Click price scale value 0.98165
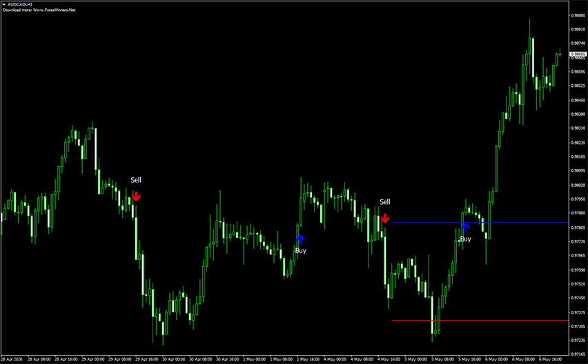The width and height of the screenshot is (588, 364). 578,156
